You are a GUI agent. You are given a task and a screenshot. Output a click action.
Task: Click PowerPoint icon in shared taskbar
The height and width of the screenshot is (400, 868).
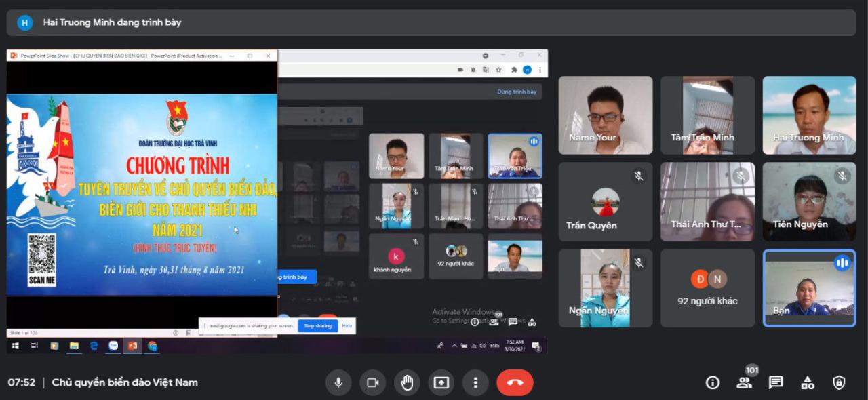coord(133,346)
